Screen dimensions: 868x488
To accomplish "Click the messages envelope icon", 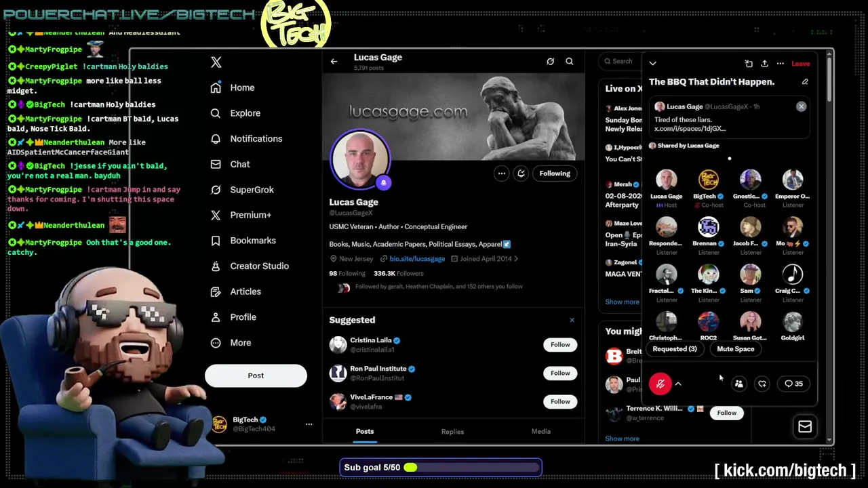I will pyautogui.click(x=805, y=426).
